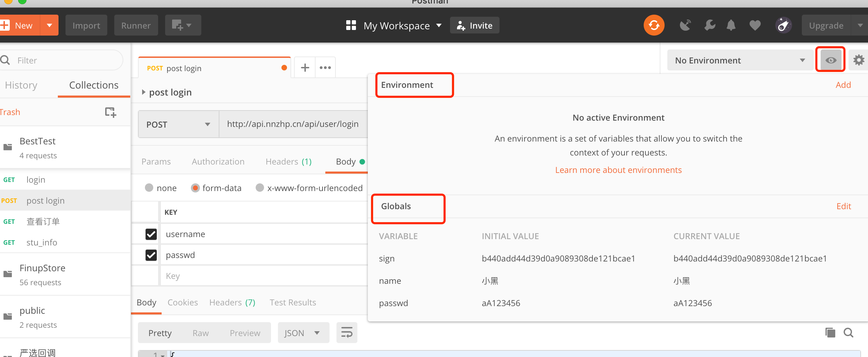Image resolution: width=868 pixels, height=357 pixels.
Task: Open the GET stu_info request
Action: coord(65,242)
